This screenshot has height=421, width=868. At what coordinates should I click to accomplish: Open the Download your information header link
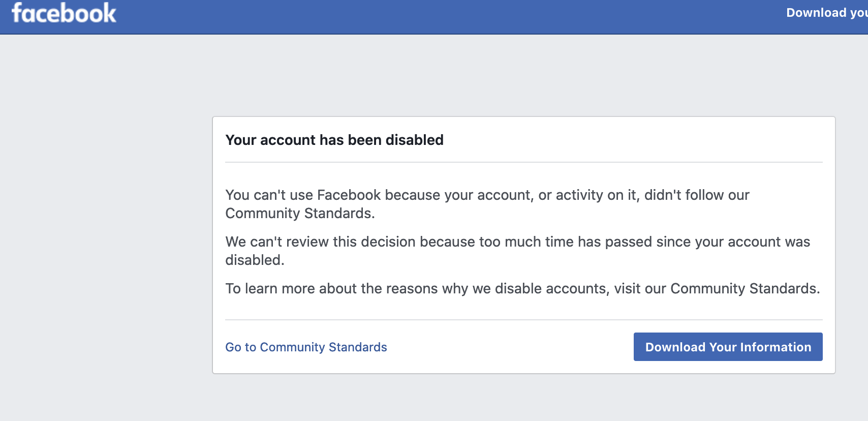point(827,13)
